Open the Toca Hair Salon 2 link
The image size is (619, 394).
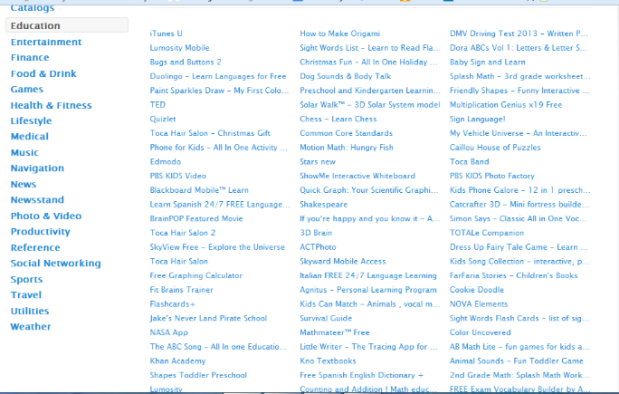coord(182,233)
